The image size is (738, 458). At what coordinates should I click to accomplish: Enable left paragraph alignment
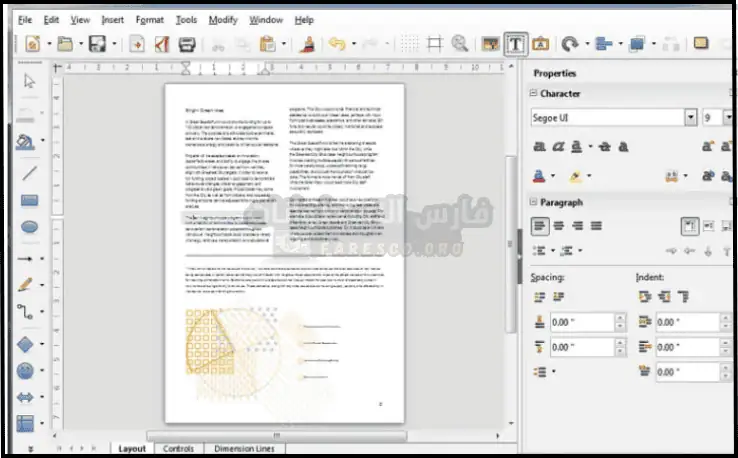(540, 226)
